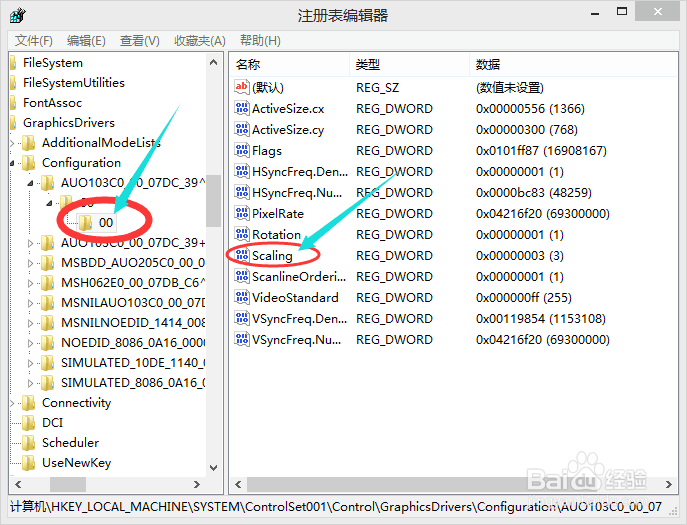Screen dimensions: 687x525
Task: Click the values pane scroll right arrow
Action: (x=669, y=484)
